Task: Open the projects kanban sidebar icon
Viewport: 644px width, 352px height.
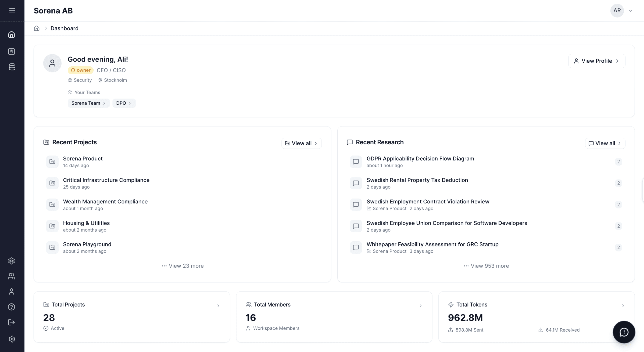Action: [x=12, y=52]
